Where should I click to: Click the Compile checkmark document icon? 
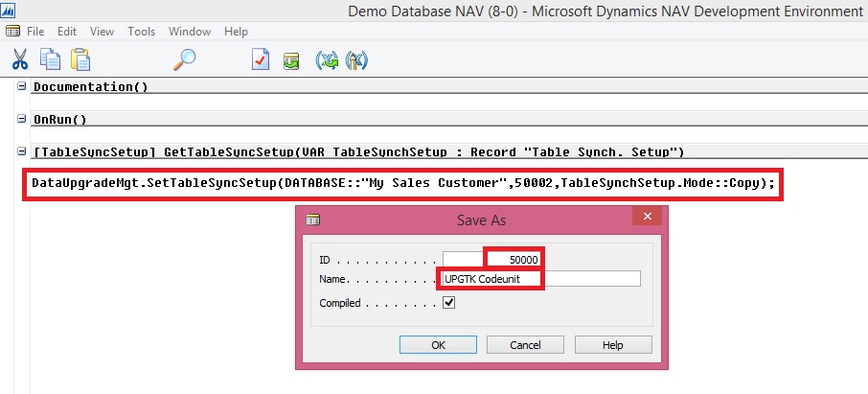[x=261, y=59]
